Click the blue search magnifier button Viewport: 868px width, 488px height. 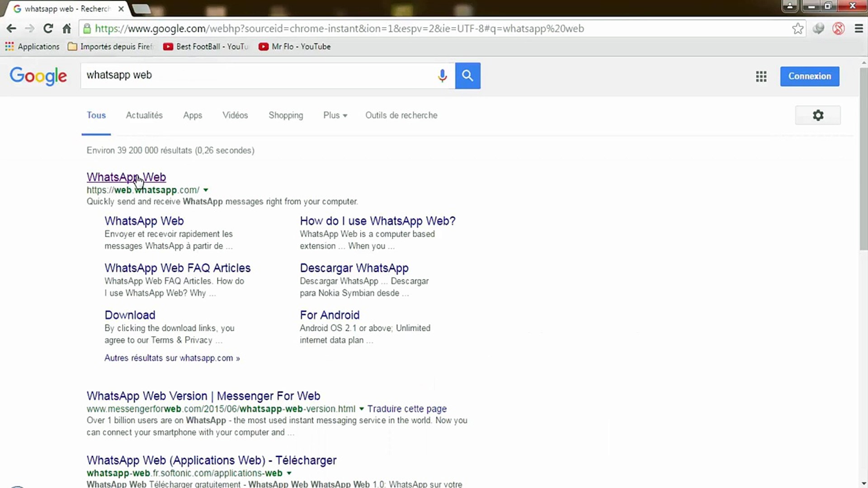467,75
